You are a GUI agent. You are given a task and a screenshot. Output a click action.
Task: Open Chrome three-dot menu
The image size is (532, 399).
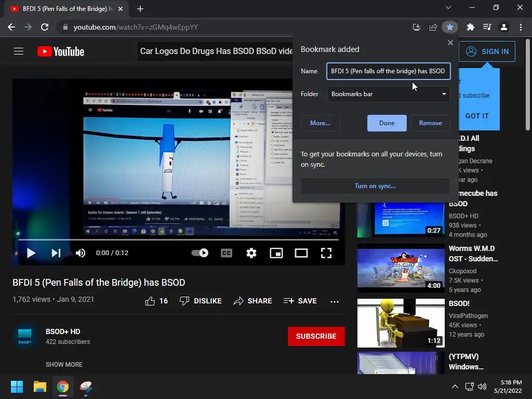[x=521, y=27]
